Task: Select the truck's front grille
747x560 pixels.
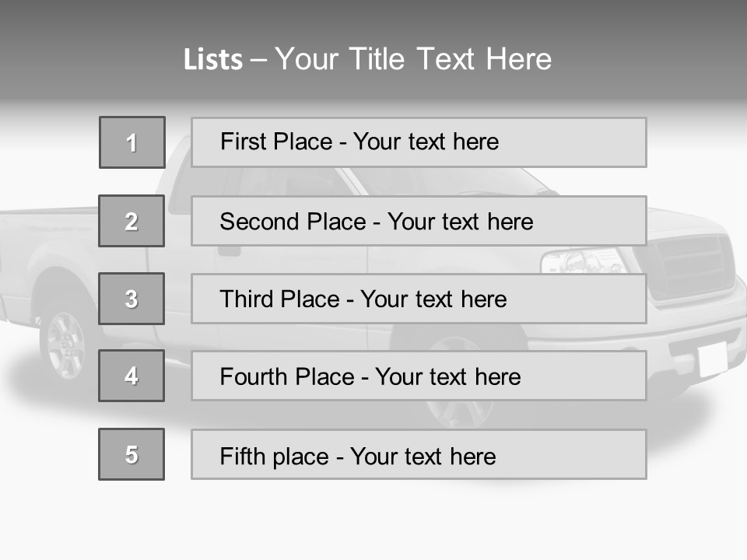Action: (x=691, y=264)
